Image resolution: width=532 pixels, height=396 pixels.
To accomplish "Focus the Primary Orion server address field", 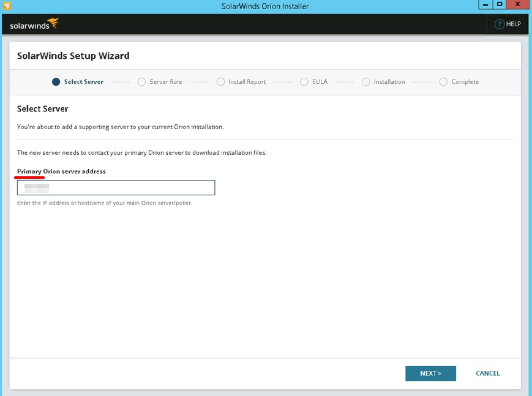I will coord(116,187).
